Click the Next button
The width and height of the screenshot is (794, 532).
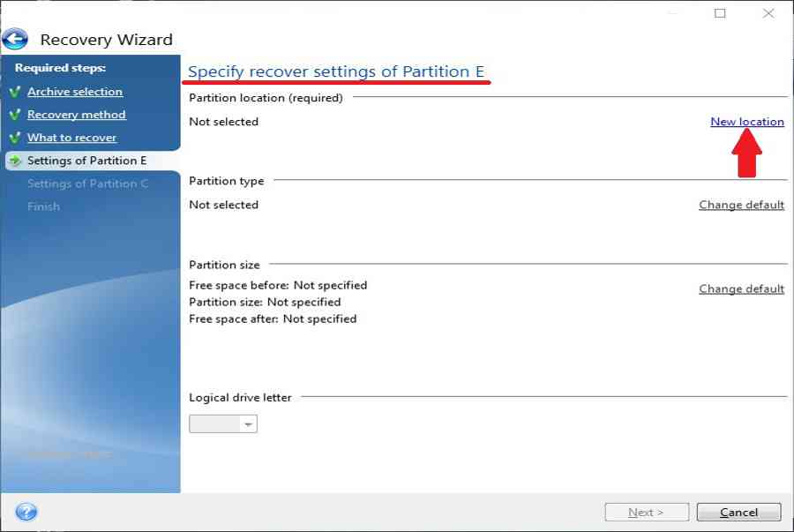[647, 513]
